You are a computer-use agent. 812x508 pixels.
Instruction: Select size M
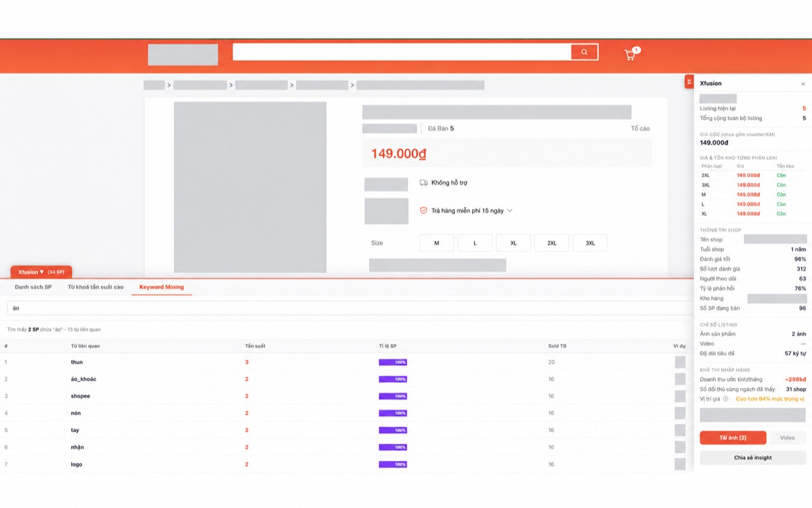pos(436,243)
